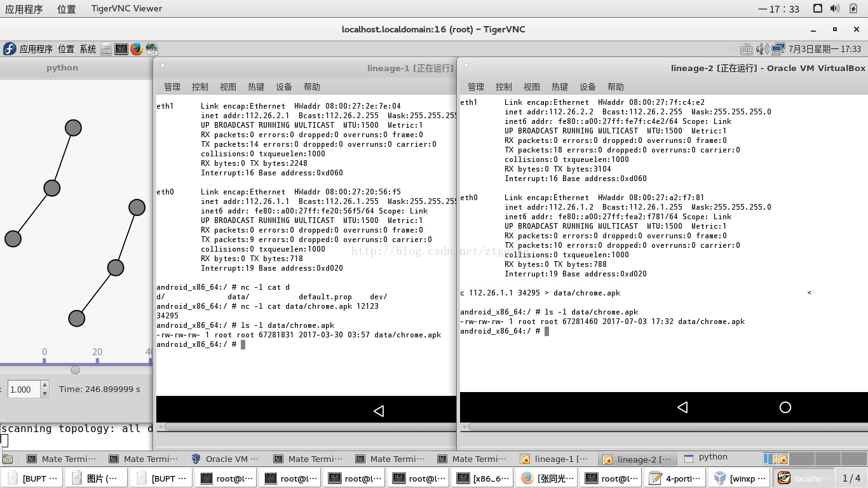The image size is (868, 488).
Task: Open 热键 menu in lineage-1 window
Action: 256,87
